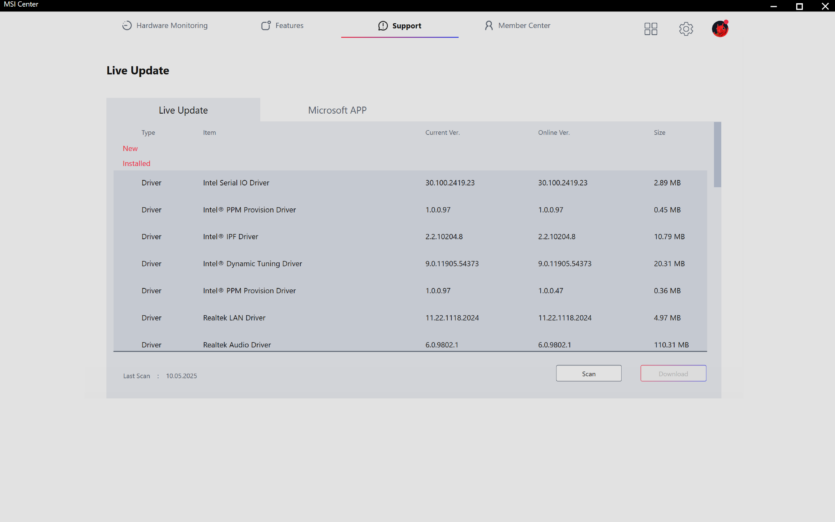Click the Size column header
The image size is (835, 522).
659,133
